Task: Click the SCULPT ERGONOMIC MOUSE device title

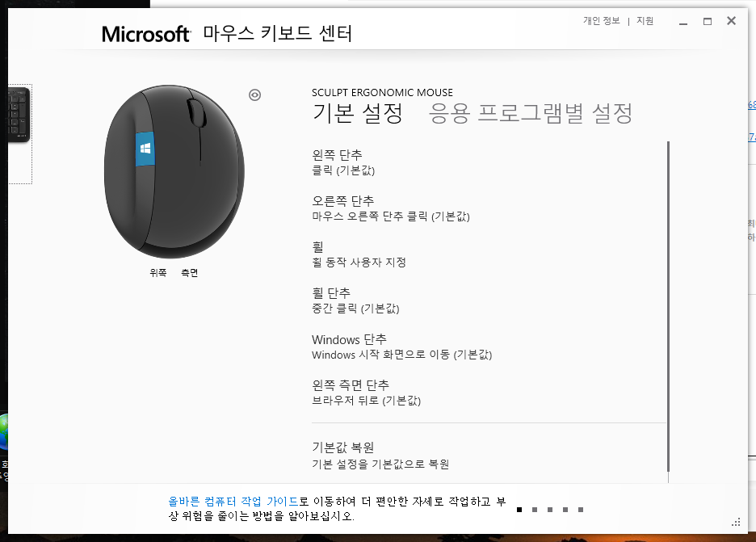Action: 382,93
